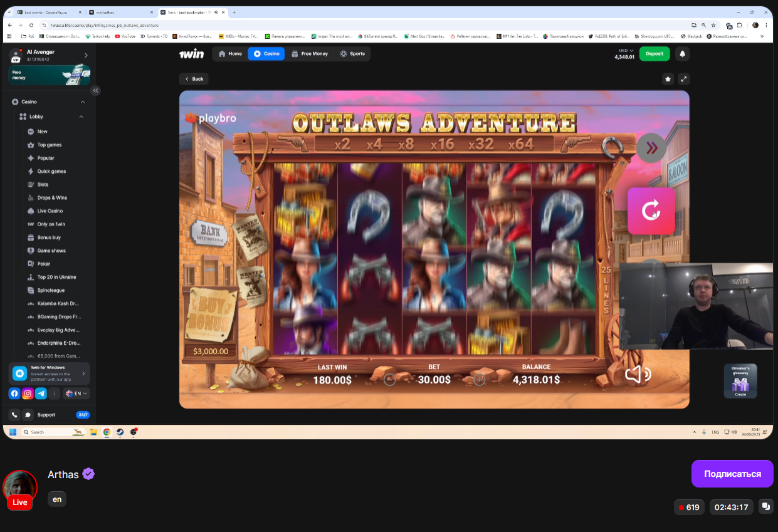The image size is (778, 532).
Task: Increase the bet amount
Action: click(x=479, y=379)
